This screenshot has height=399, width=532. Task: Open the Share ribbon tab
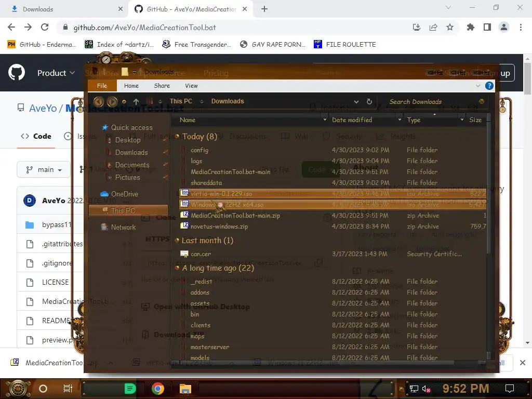pos(162,86)
